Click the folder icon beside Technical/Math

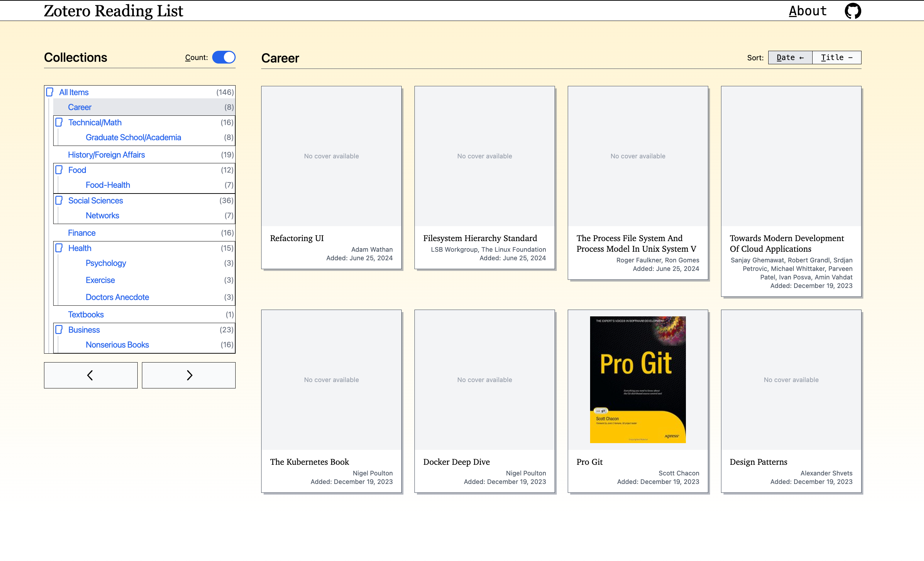pos(59,122)
